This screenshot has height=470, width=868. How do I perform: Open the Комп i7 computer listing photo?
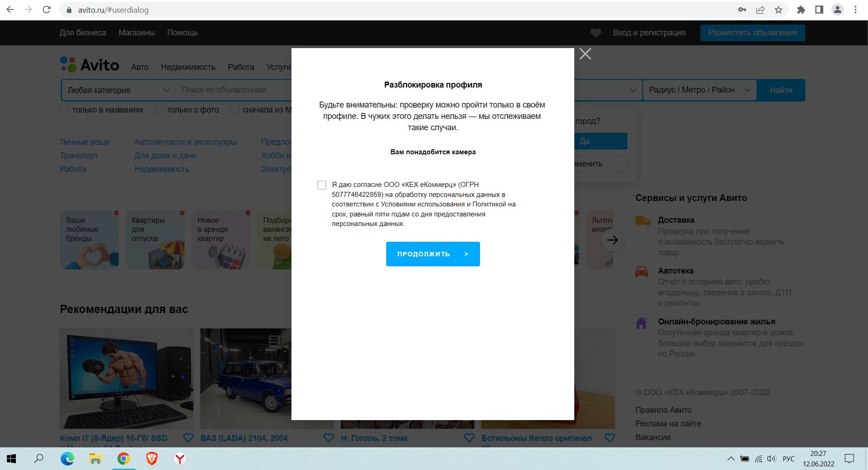click(x=127, y=378)
